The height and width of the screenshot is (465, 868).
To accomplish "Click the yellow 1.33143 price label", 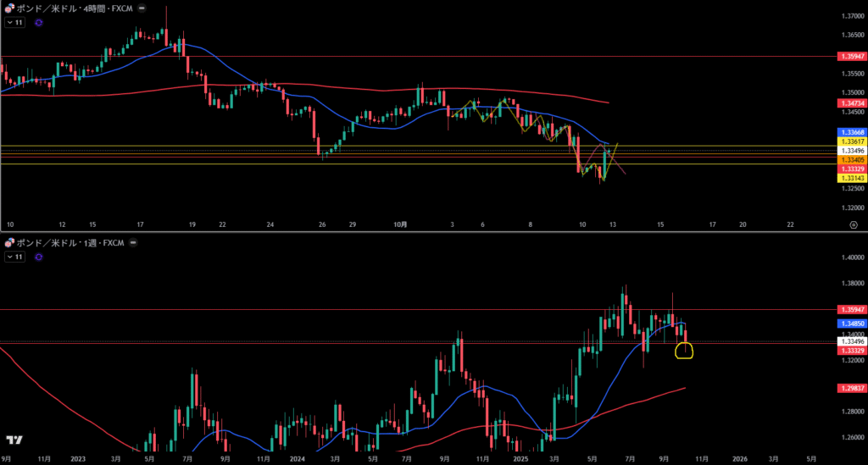I will click(850, 178).
